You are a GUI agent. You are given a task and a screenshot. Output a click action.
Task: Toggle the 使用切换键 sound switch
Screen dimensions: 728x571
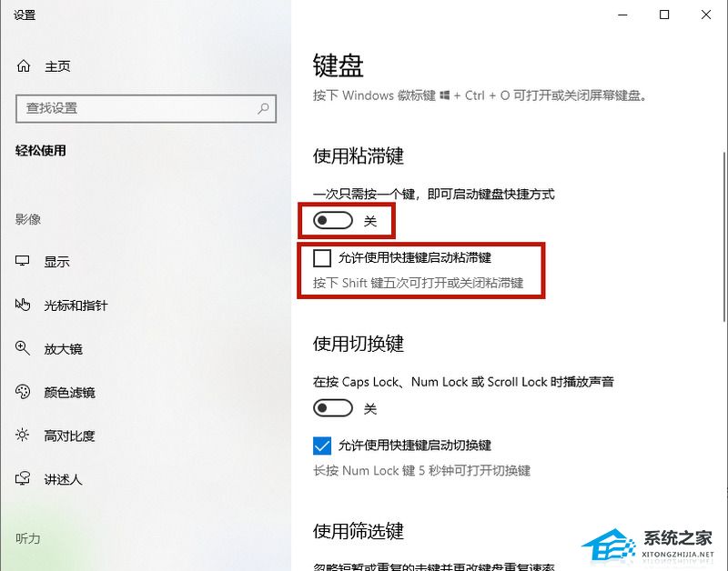333,408
